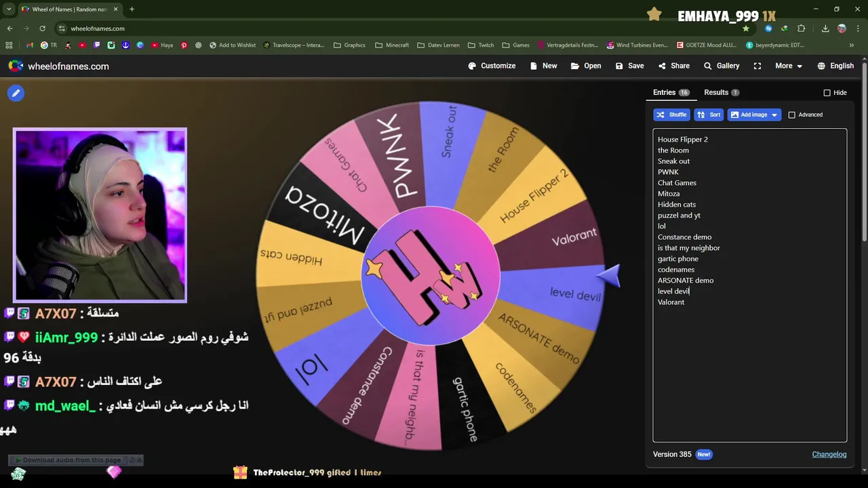868x488 pixels.
Task: Click the address bar URL
Action: pyautogui.click(x=98, y=28)
